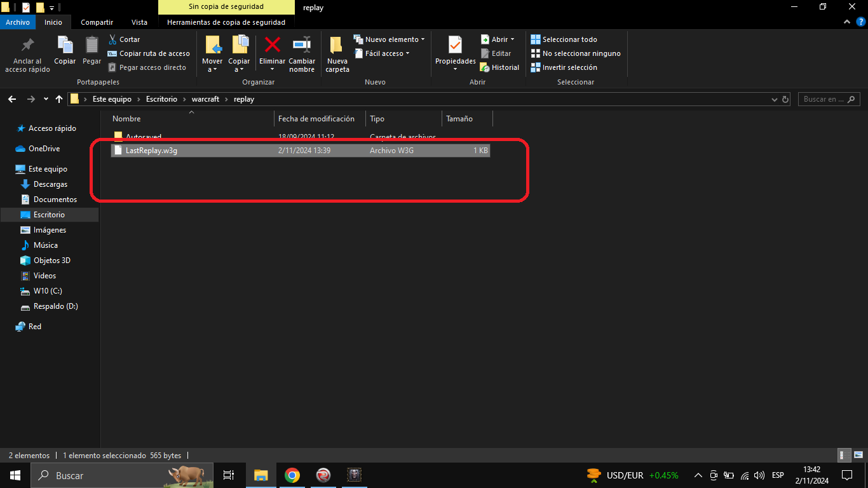The height and width of the screenshot is (488, 868).
Task: Click warcraft in address bar breadcrumb
Action: pyautogui.click(x=206, y=99)
